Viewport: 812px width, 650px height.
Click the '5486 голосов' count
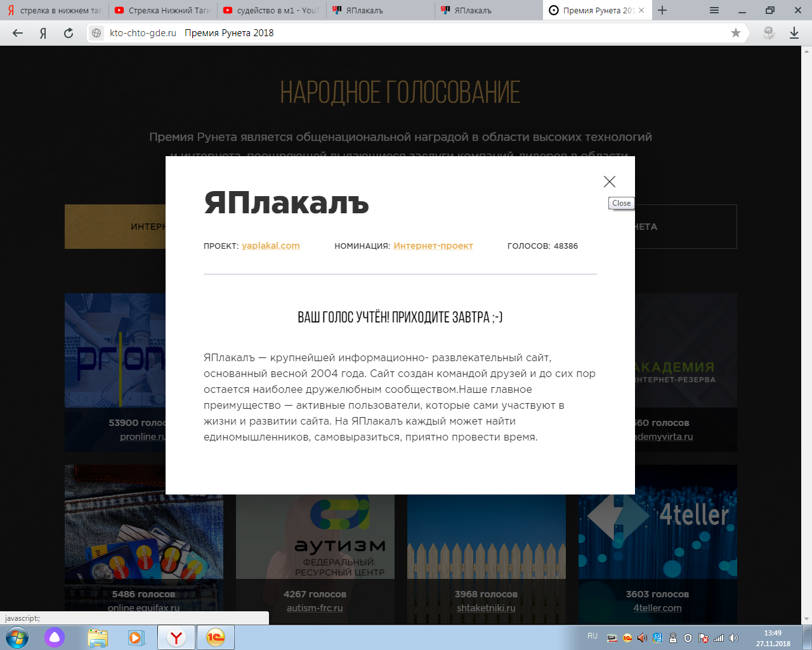(143, 594)
